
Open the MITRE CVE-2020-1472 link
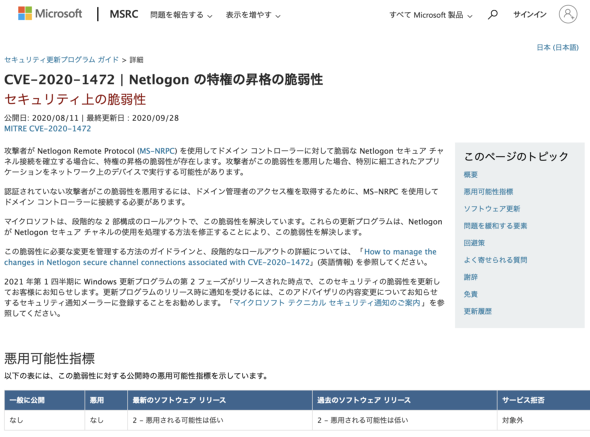pos(47,129)
